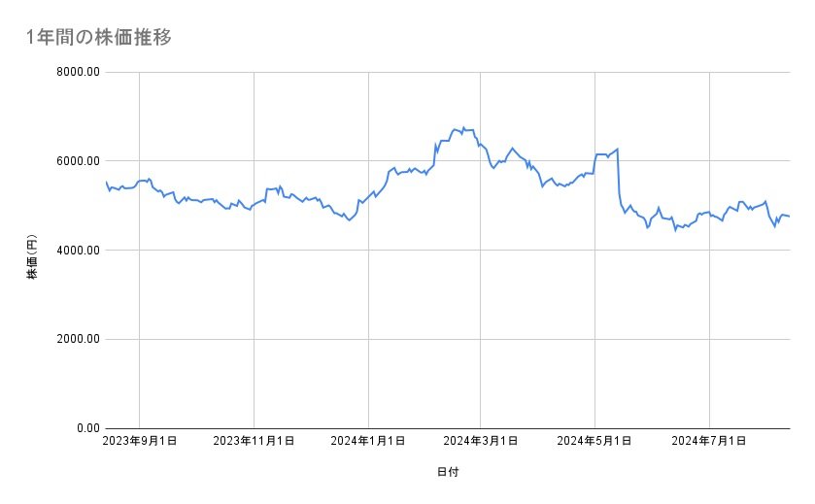Click the line's dip just before 2024年1月1日
This screenshot has height=504, width=815.
click(x=349, y=220)
